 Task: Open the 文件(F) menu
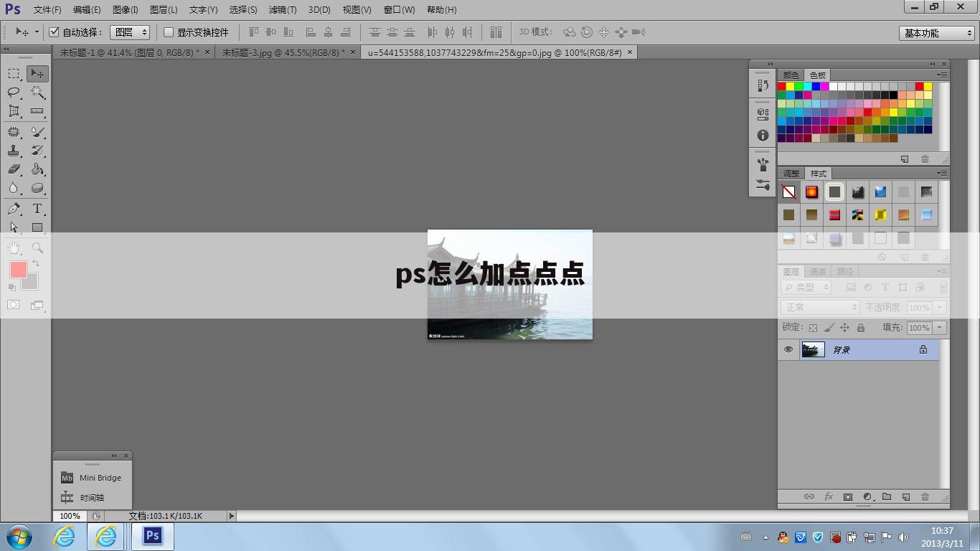pyautogui.click(x=47, y=10)
